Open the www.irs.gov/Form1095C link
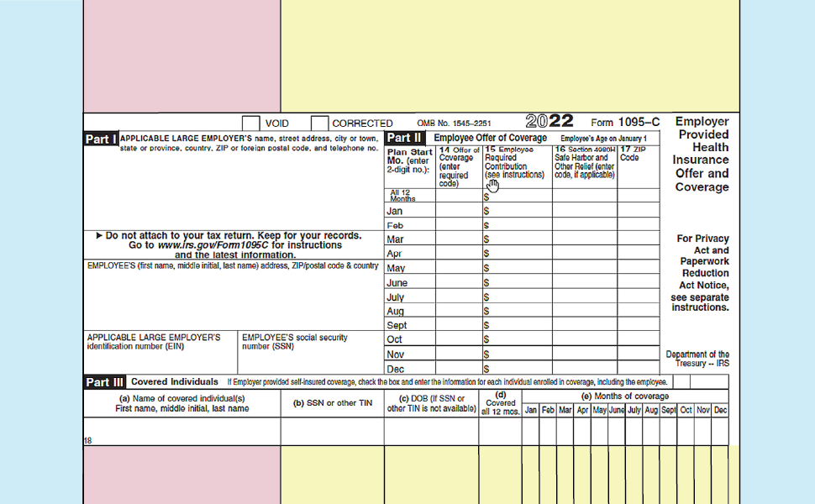Image resolution: width=815 pixels, height=504 pixels. point(213,245)
